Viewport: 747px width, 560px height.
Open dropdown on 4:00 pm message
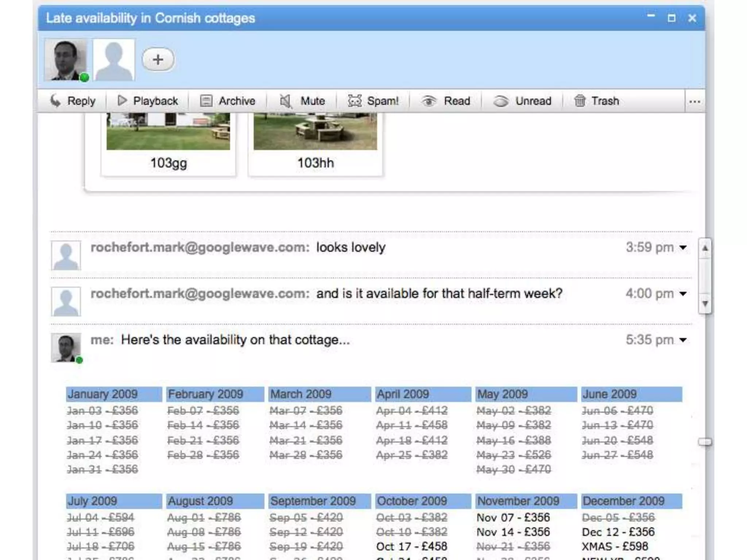[683, 294]
